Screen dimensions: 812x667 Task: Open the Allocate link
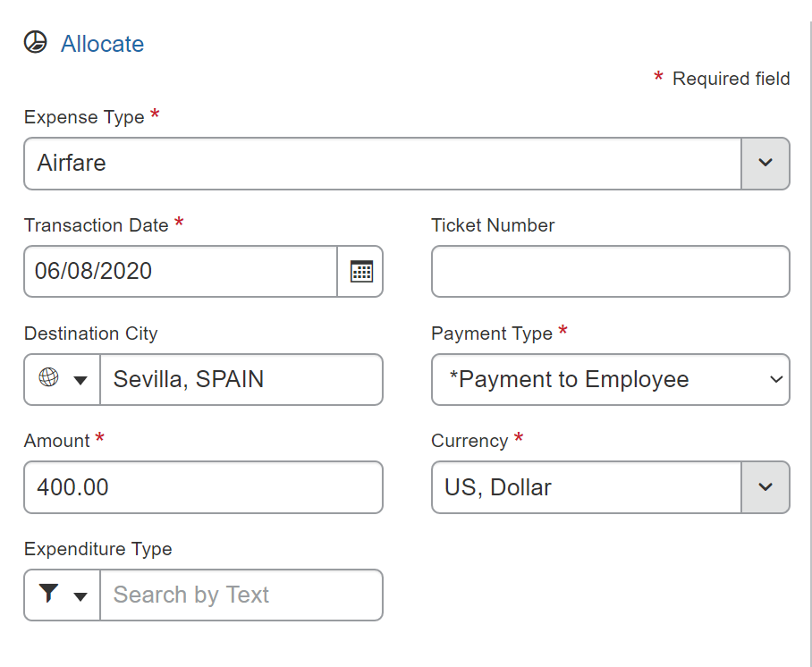(102, 44)
